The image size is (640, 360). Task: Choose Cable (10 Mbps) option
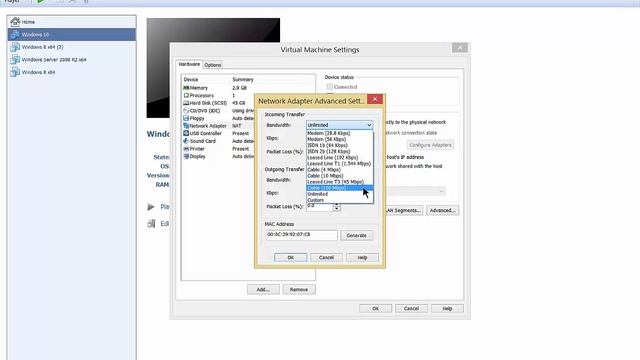pos(340,176)
